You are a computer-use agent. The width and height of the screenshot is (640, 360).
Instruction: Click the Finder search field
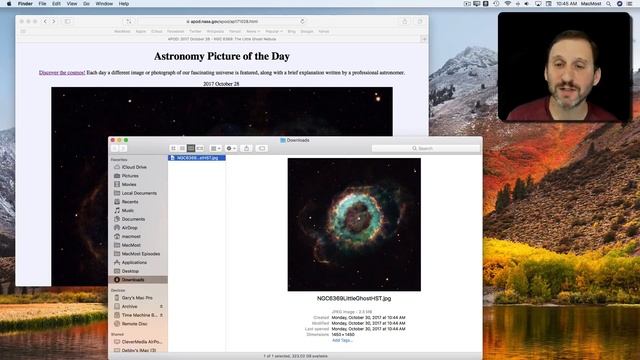tap(426, 148)
